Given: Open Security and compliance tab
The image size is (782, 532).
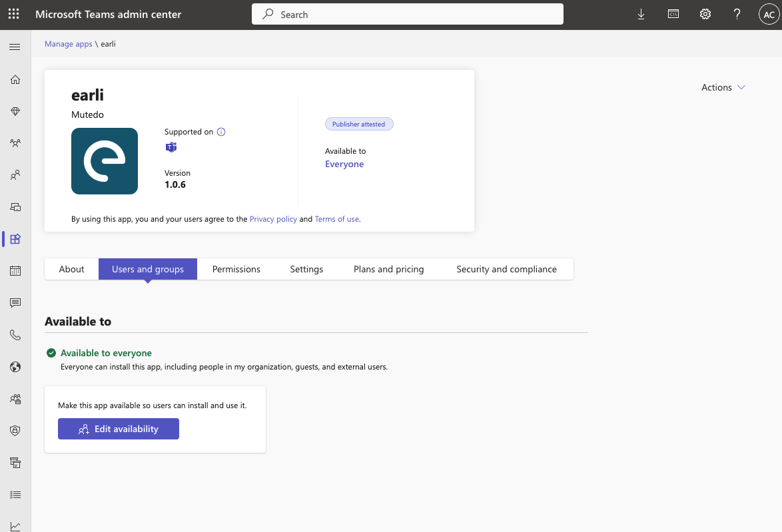Looking at the screenshot, I should 507,269.
